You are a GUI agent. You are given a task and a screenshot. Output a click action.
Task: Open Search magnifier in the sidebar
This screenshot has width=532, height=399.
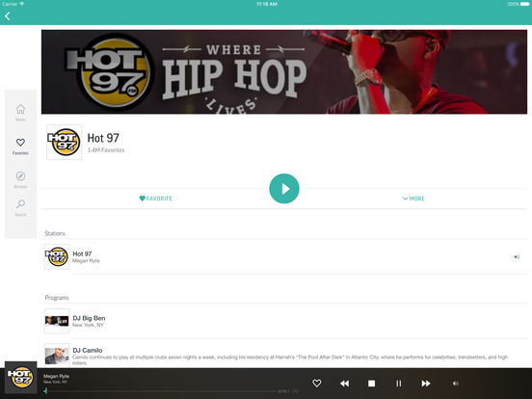pyautogui.click(x=20, y=207)
